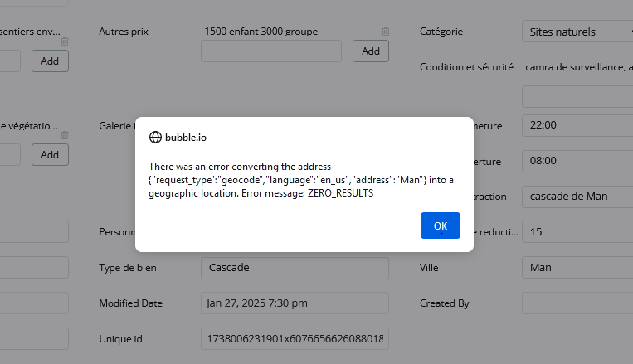This screenshot has width=633, height=364.
Task: Click OK in the bubble.io error dialog
Action: (x=440, y=226)
